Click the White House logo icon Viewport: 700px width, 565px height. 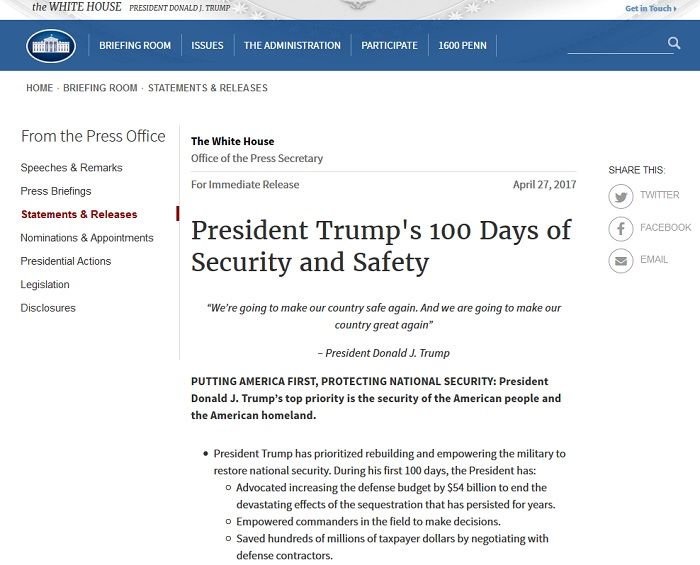point(51,46)
